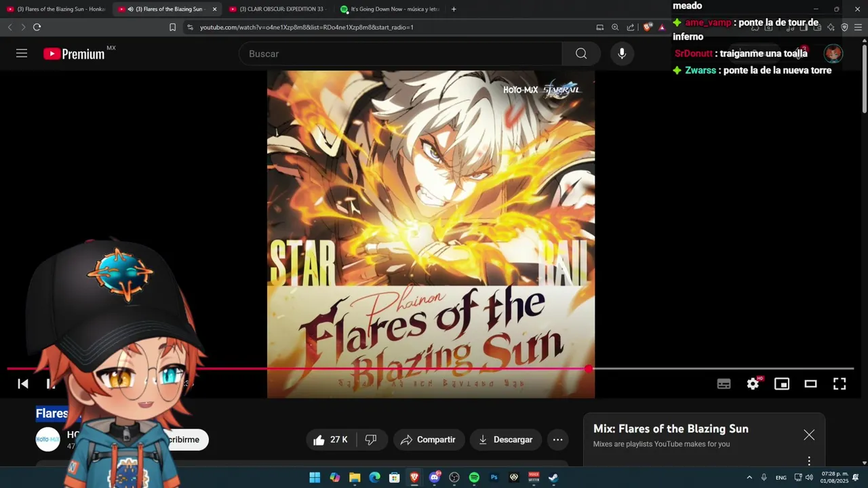The width and height of the screenshot is (868, 488).
Task: Open Spotify from the taskbar
Action: (474, 477)
